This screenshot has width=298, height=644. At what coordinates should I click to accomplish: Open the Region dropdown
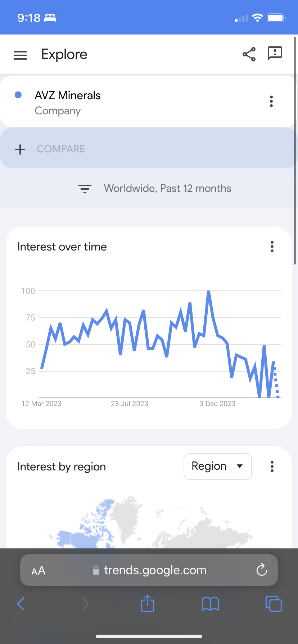click(x=217, y=466)
